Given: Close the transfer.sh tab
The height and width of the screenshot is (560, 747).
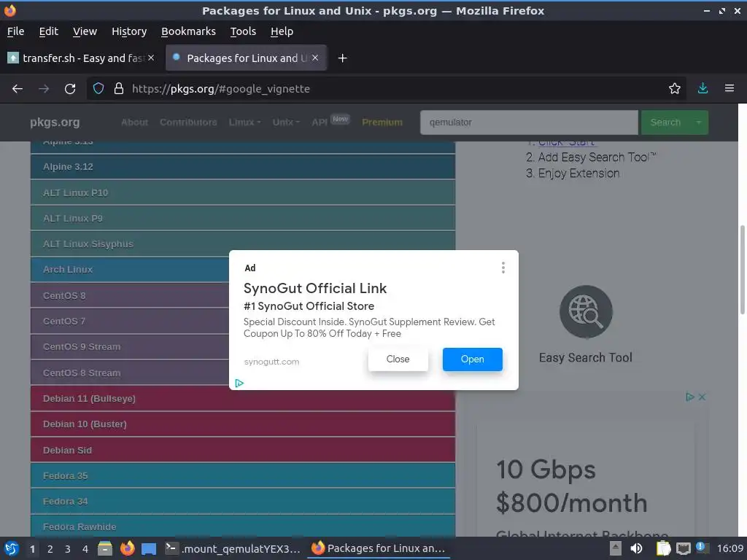Looking at the screenshot, I should click(x=151, y=58).
